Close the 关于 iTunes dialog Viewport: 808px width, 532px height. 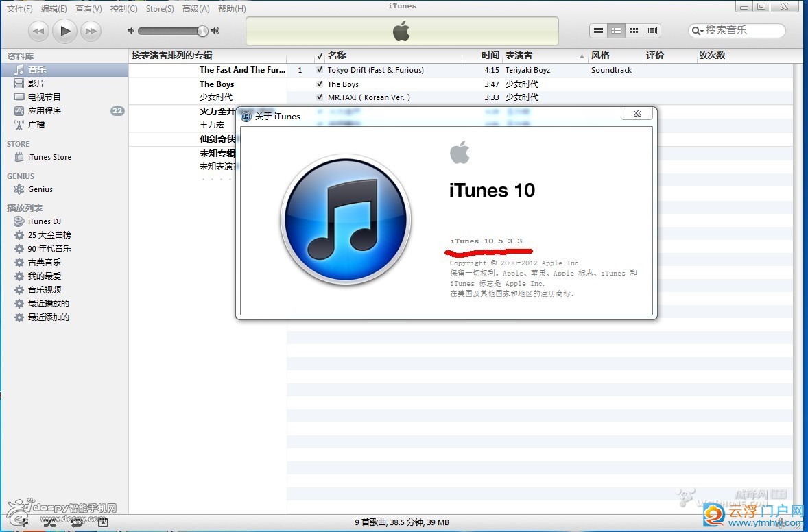point(637,114)
